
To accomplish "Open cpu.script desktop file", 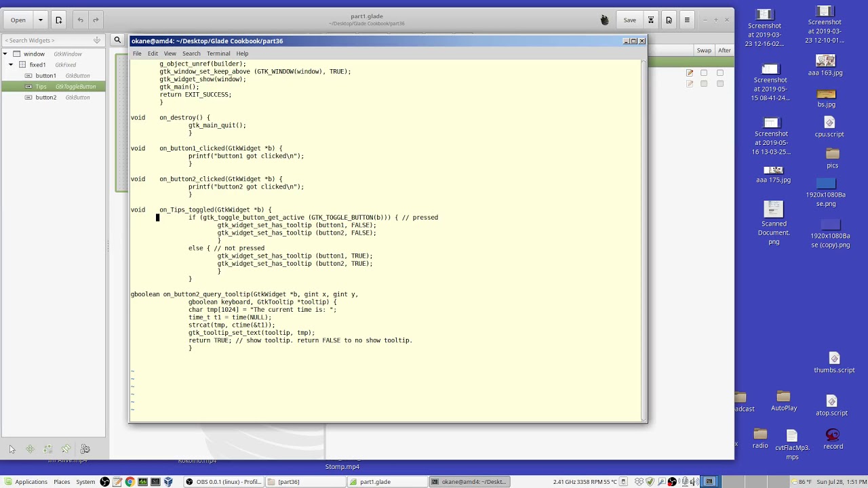I will (829, 127).
